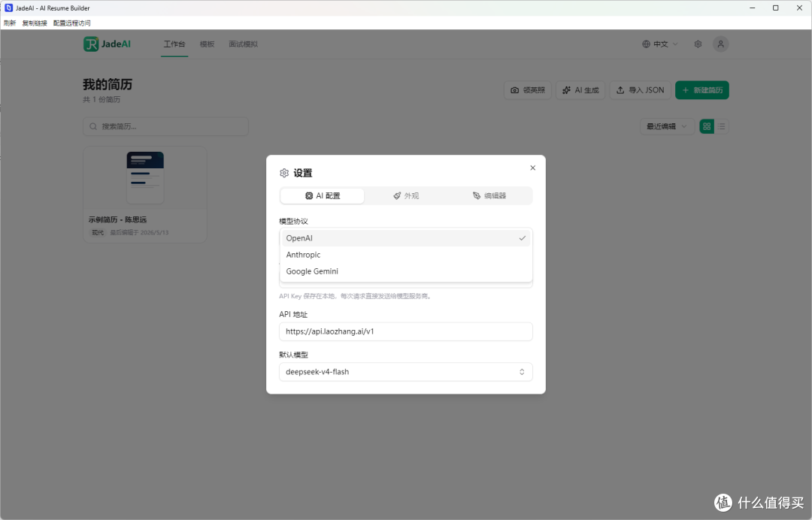812x520 pixels.
Task: Open the settings gear in header
Action: coord(698,44)
